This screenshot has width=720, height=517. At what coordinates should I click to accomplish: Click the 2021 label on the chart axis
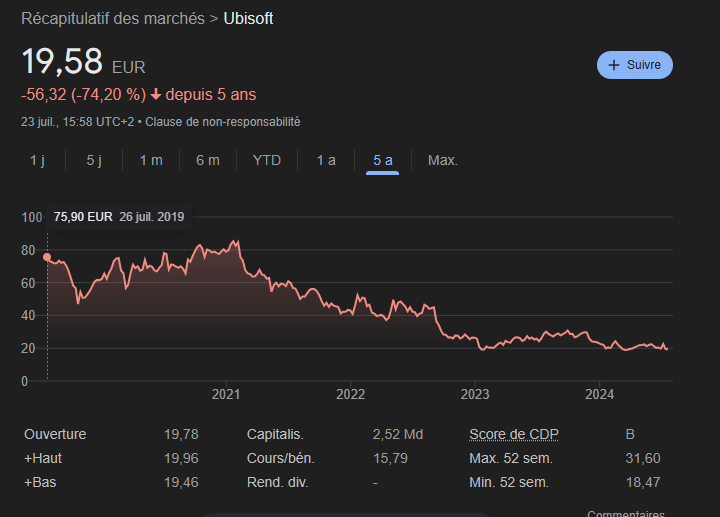click(x=226, y=394)
